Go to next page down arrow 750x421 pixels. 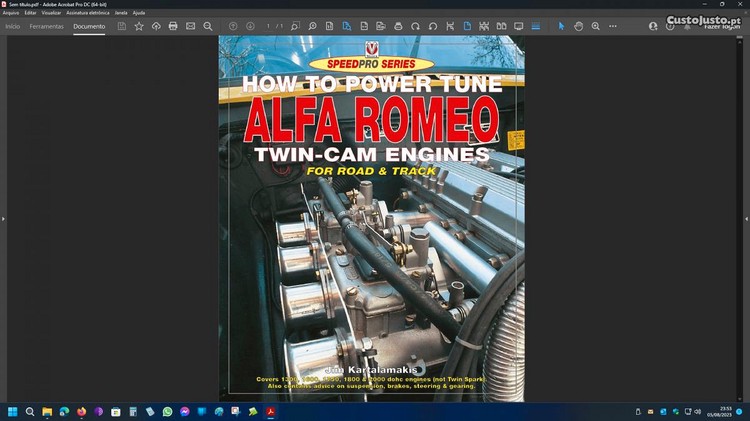pyautogui.click(x=250, y=26)
